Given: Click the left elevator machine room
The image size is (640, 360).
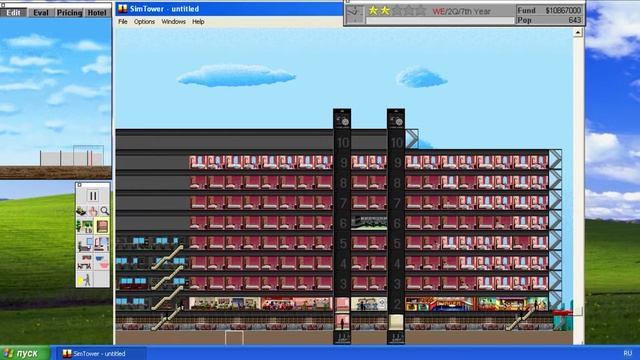Looking at the screenshot, I should click(342, 118).
